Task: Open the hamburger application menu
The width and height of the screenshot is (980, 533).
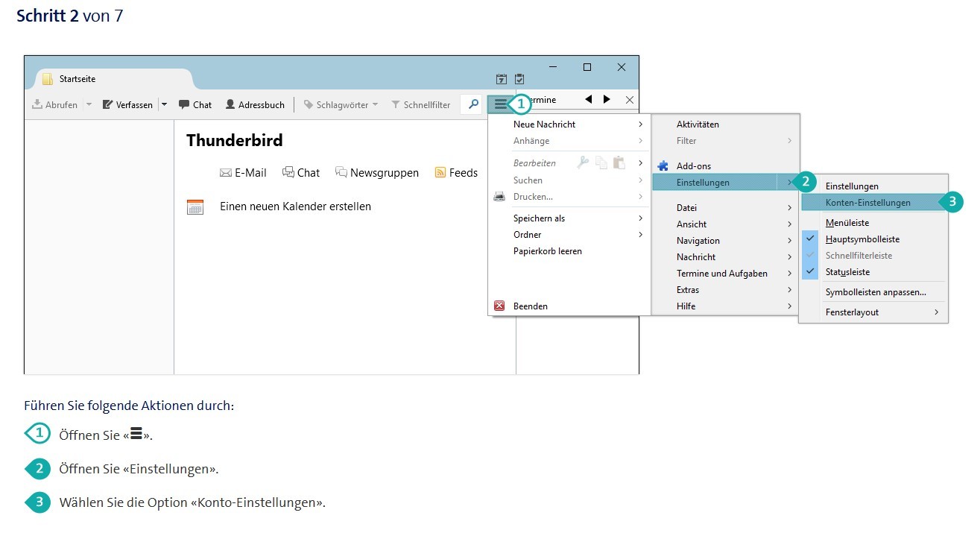Action: 501,104
